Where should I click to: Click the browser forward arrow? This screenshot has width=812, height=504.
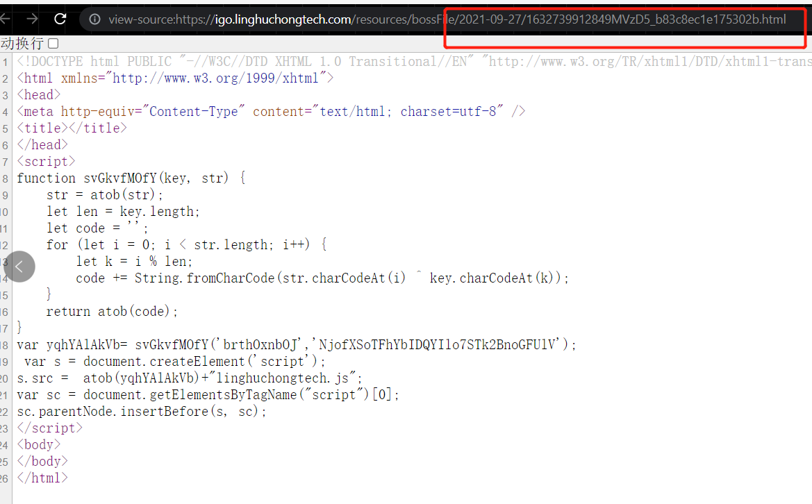tap(32, 19)
